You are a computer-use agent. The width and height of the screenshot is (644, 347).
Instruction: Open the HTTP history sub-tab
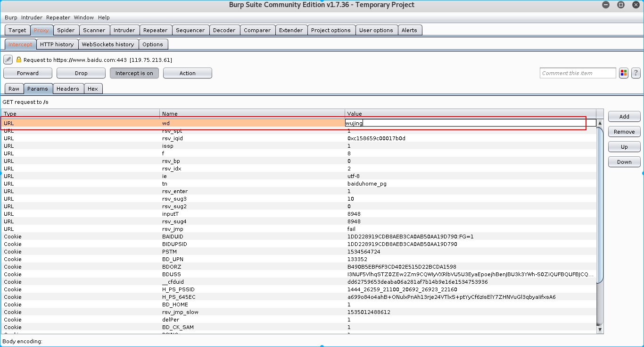tap(57, 44)
